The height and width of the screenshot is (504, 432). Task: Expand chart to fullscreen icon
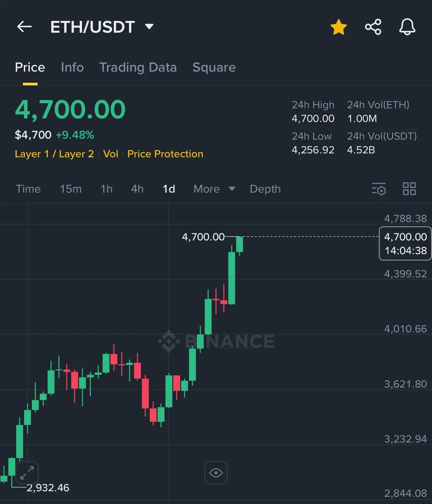[x=27, y=472]
